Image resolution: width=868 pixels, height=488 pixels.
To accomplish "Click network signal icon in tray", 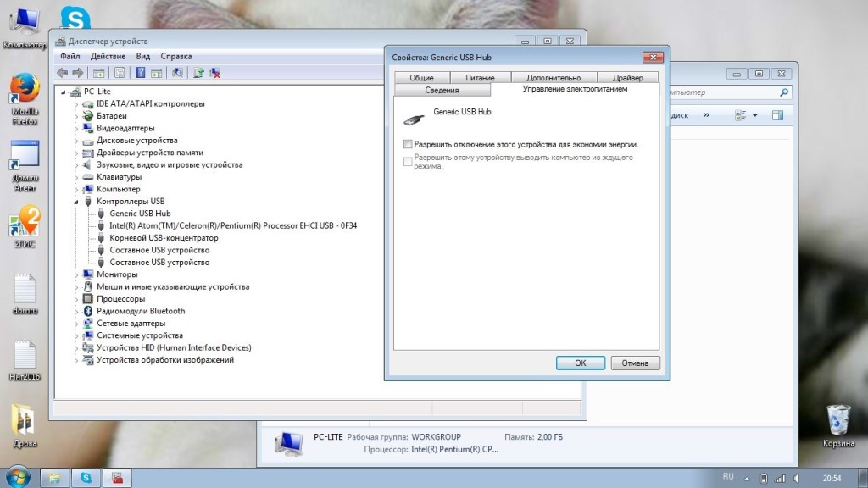I will [780, 478].
